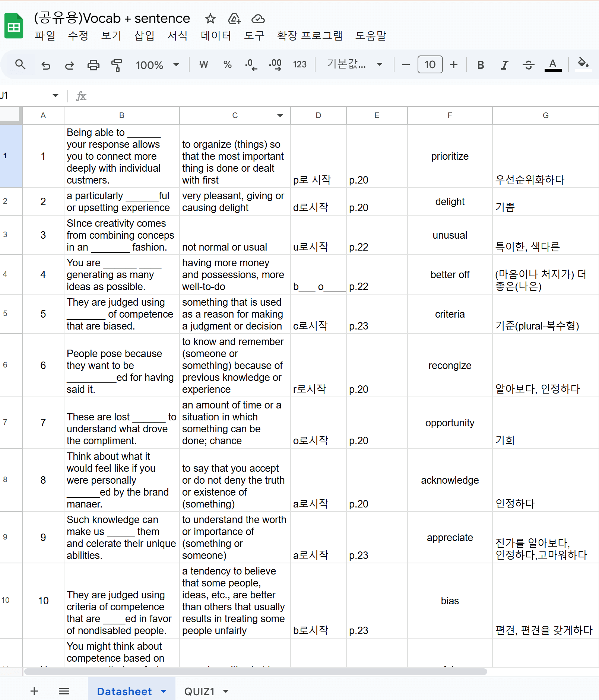
Task: Format as won currency
Action: pos(204,65)
